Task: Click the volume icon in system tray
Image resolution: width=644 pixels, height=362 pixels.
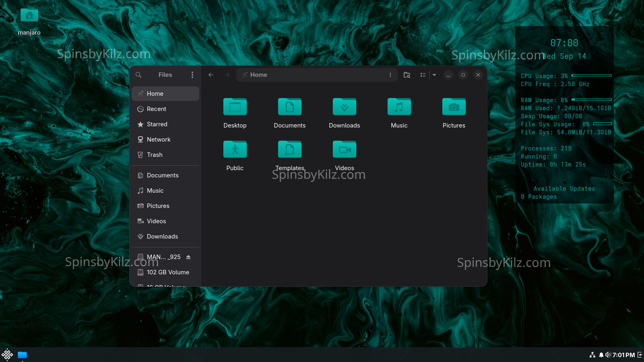Action: (x=608, y=355)
